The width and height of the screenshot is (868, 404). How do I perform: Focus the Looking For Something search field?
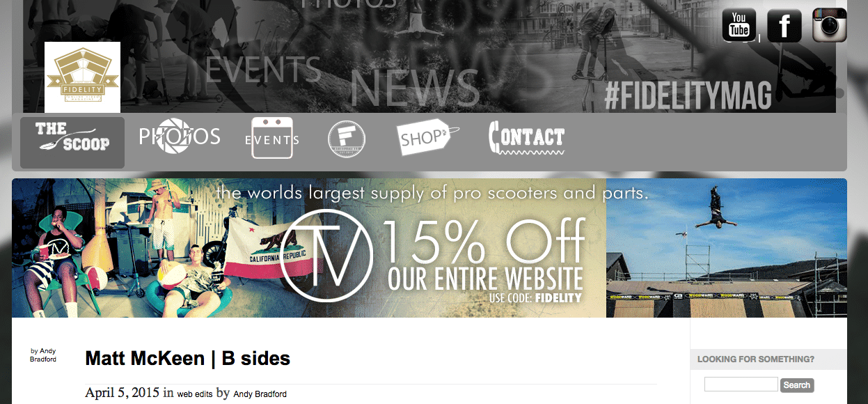[x=741, y=384]
